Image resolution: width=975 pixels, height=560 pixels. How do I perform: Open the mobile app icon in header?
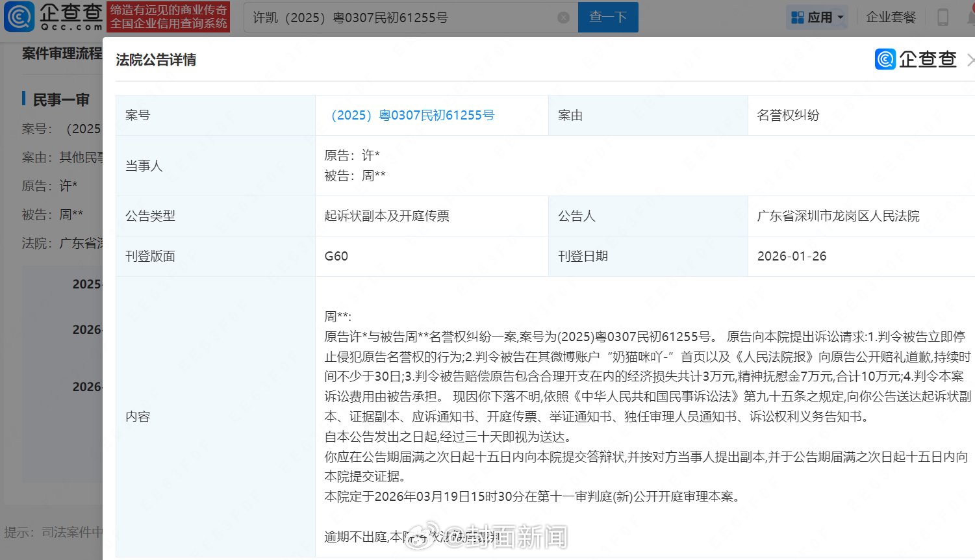point(943,16)
